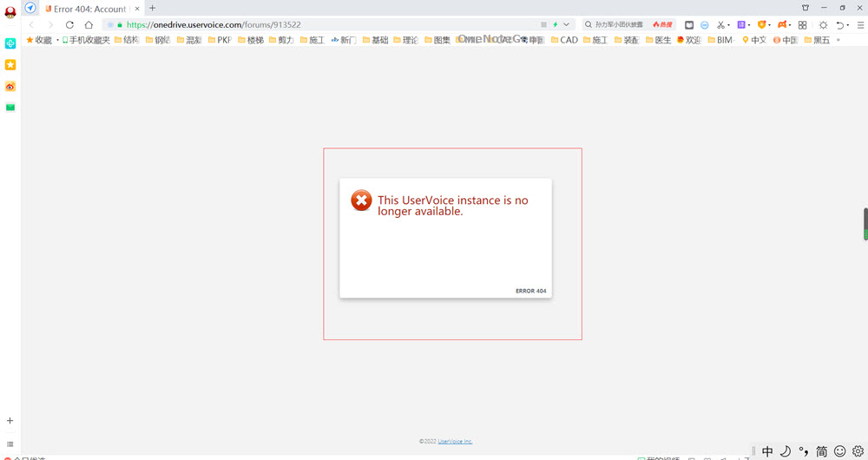Open the green mail sidebar icon

(10, 108)
